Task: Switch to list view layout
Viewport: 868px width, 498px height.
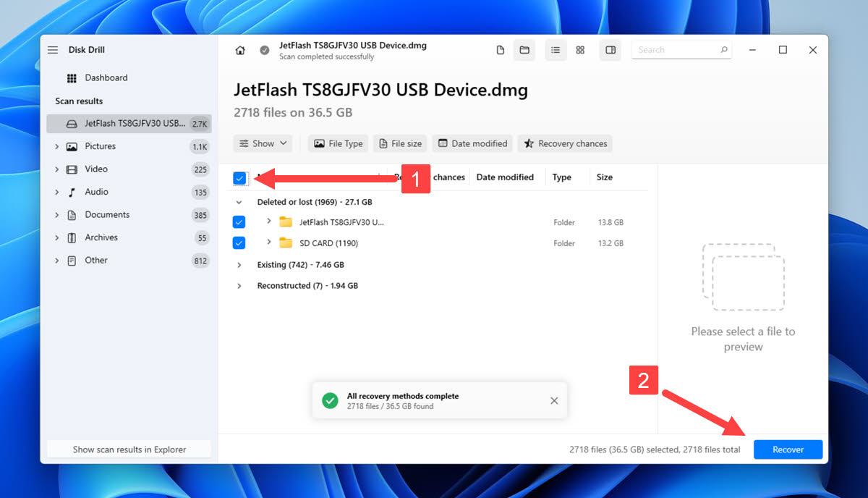Action: point(556,50)
